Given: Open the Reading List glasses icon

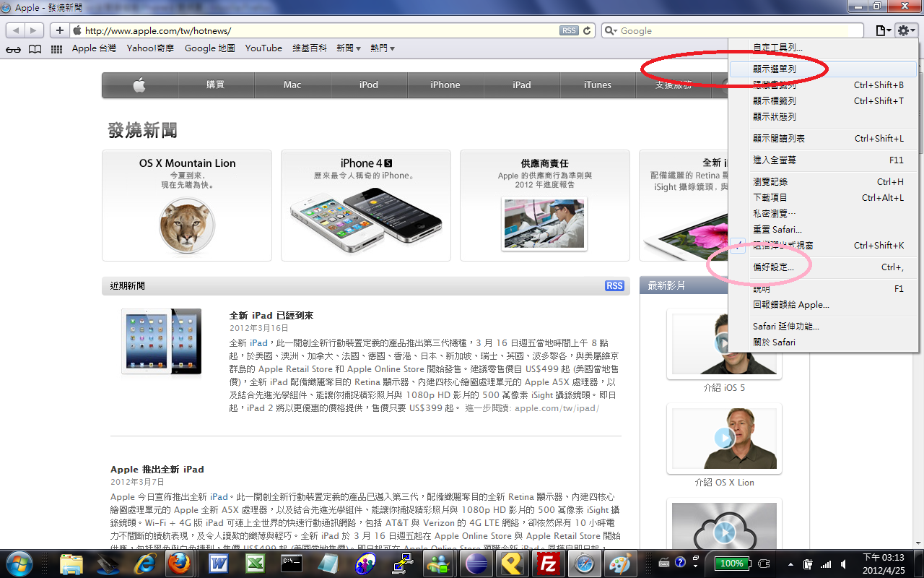Looking at the screenshot, I should pyautogui.click(x=13, y=49).
